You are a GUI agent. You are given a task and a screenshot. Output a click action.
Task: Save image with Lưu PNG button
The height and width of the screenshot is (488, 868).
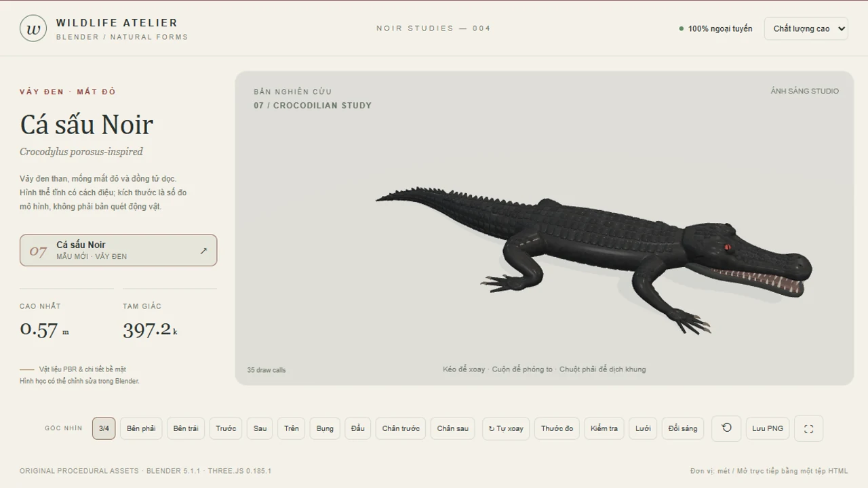coord(768,428)
